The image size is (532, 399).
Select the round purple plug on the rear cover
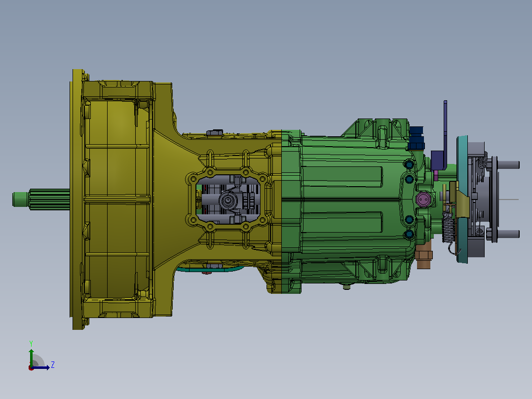pyautogui.click(x=423, y=199)
